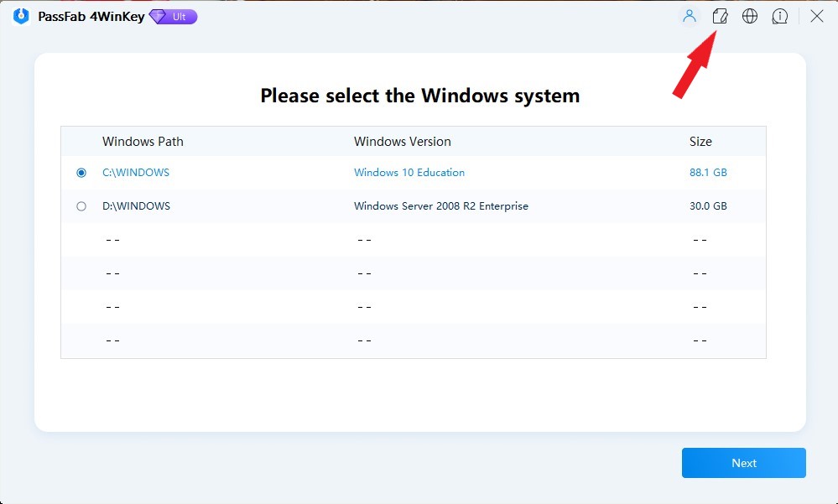Open the user account icon
The image size is (838, 504).
pos(690,16)
